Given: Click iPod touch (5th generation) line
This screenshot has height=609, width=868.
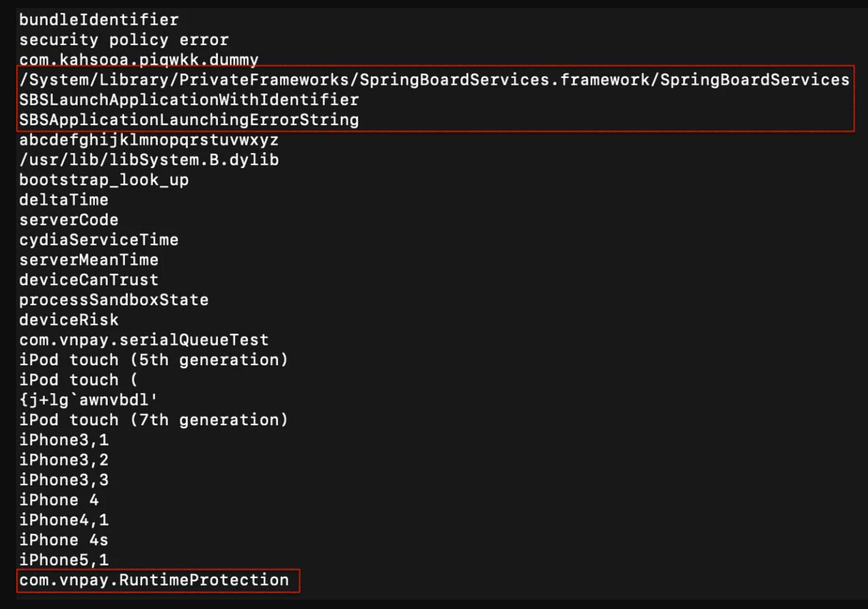Looking at the screenshot, I should [154, 360].
